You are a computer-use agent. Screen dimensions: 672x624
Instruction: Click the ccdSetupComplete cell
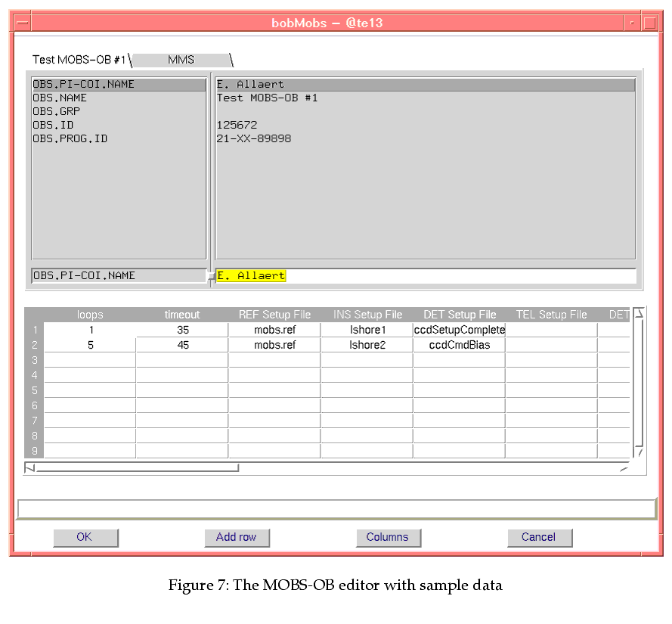[x=460, y=330]
